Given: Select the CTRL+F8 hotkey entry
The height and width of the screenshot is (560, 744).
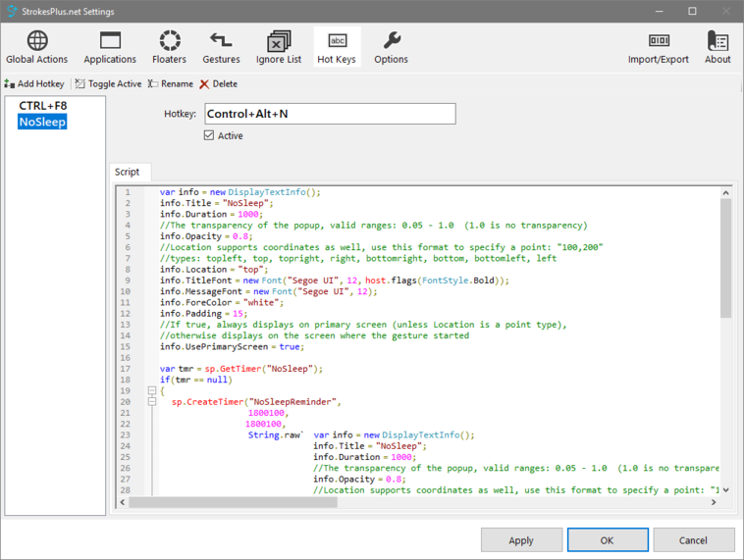Looking at the screenshot, I should coord(43,106).
